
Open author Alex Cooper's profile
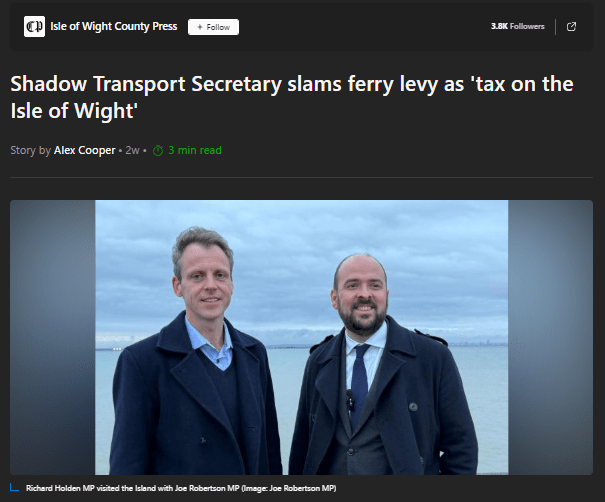(84, 150)
